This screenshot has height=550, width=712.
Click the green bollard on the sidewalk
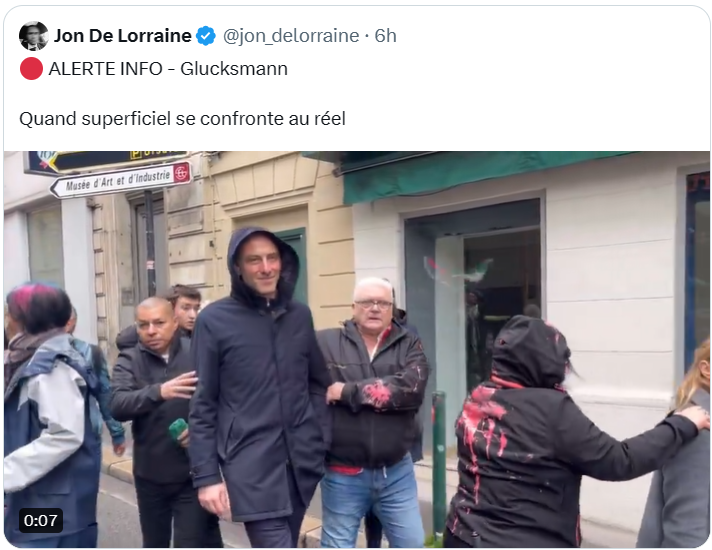[439, 463]
